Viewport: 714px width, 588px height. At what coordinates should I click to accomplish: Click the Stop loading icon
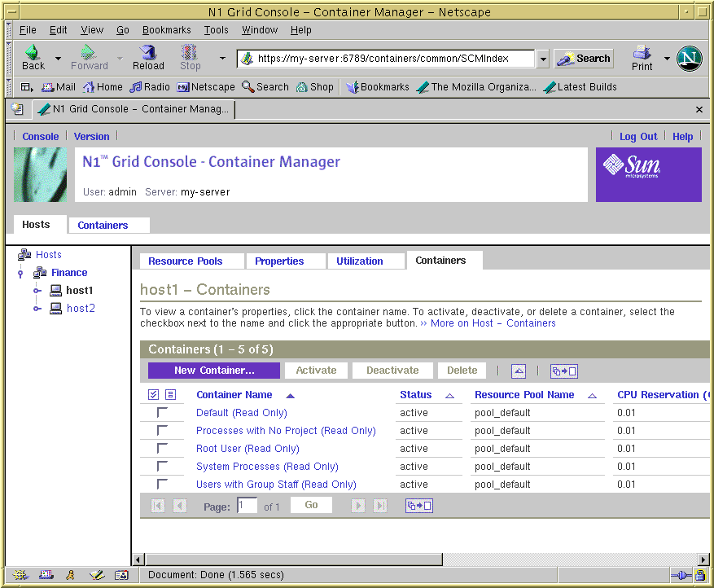pyautogui.click(x=190, y=57)
